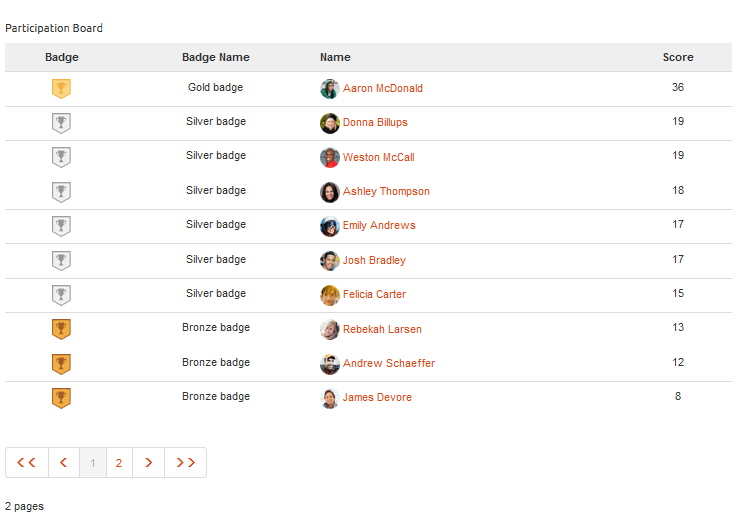
Task: Open Josh Bradley's profile link
Action: pos(374,260)
